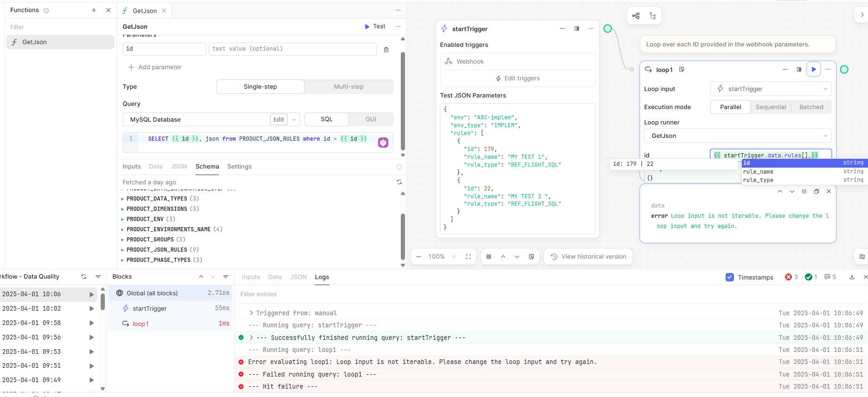Click View historical version
Viewport: 868px width, 397px height.
[x=588, y=257]
